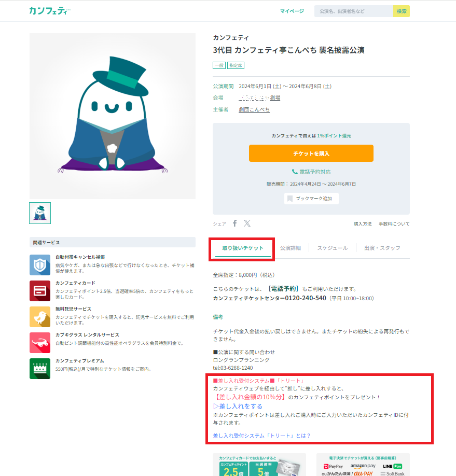Click the shield icon for 自動付帯キャンセル補償
The image size is (456, 476).
coord(40,264)
